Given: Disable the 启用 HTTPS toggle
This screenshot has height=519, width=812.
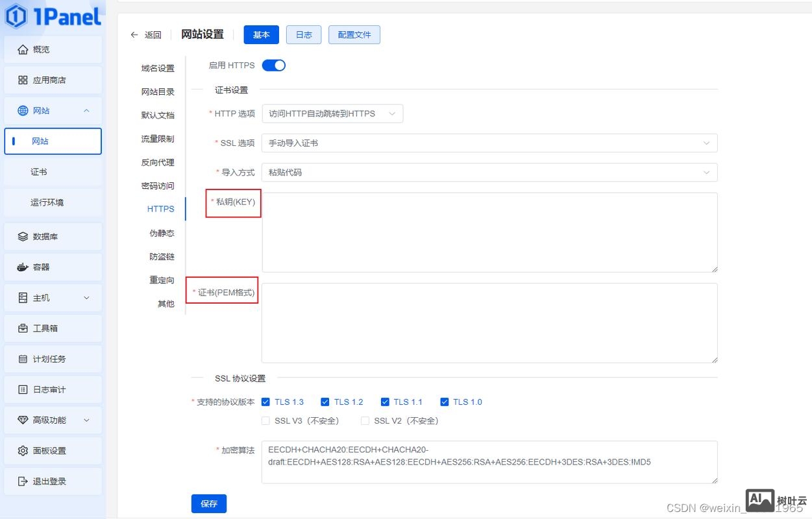Looking at the screenshot, I should pyautogui.click(x=273, y=65).
